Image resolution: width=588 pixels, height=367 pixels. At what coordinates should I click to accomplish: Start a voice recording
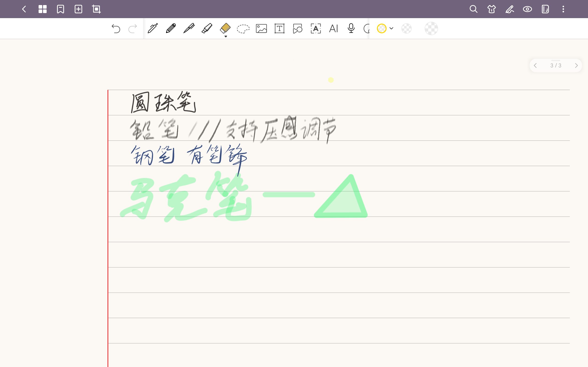351,28
